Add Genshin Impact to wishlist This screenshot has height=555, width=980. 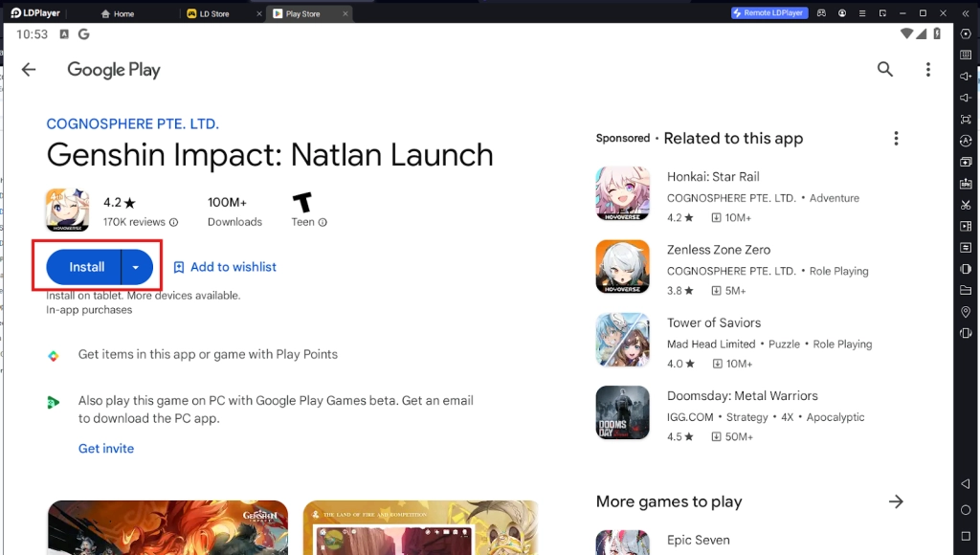click(x=224, y=267)
